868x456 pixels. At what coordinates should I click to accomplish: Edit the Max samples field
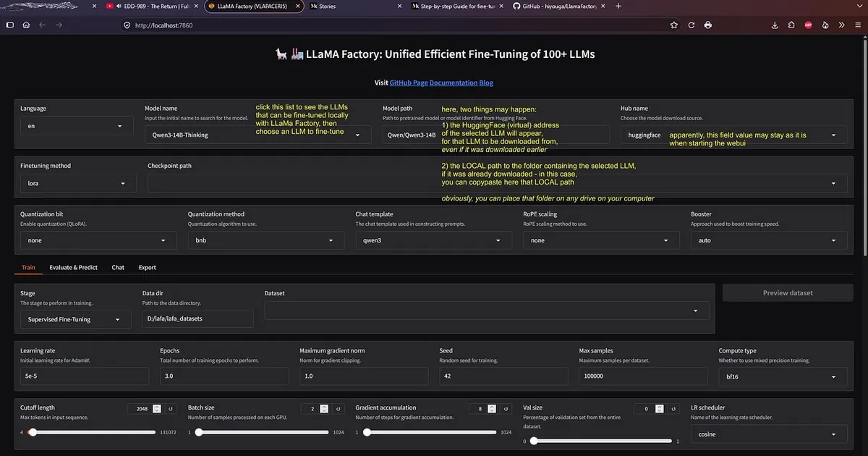pos(643,376)
